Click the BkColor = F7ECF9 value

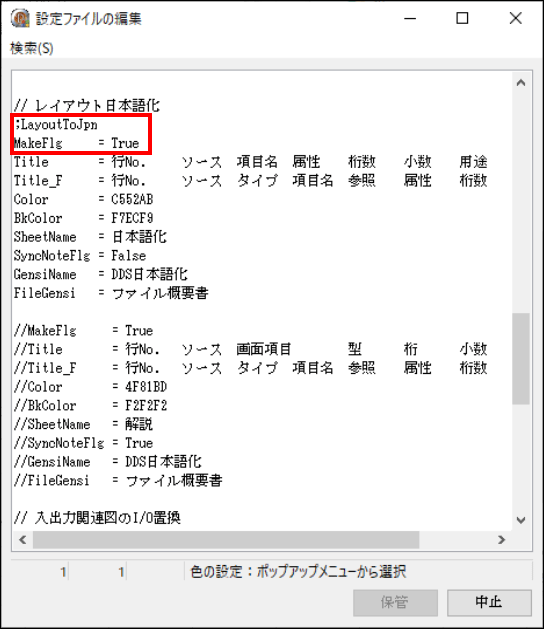(x=132, y=218)
